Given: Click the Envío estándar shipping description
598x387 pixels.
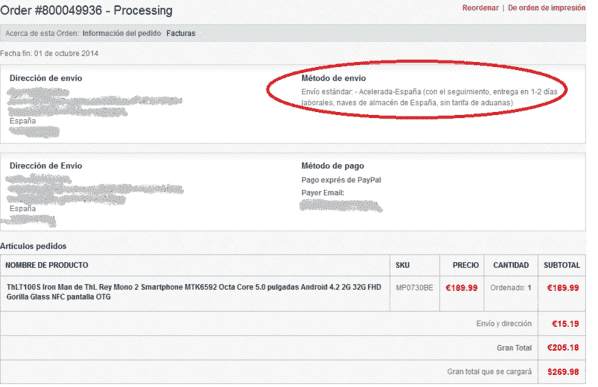Looking at the screenshot, I should 429,97.
